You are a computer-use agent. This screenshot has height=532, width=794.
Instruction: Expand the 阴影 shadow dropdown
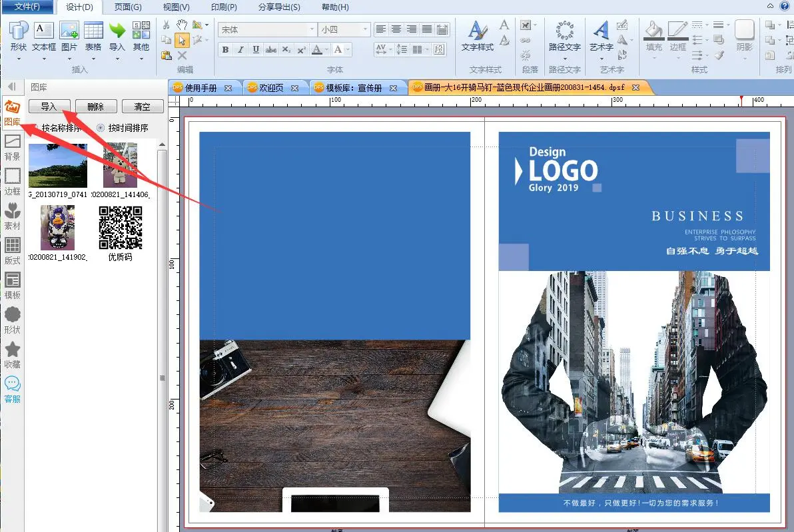pos(745,58)
